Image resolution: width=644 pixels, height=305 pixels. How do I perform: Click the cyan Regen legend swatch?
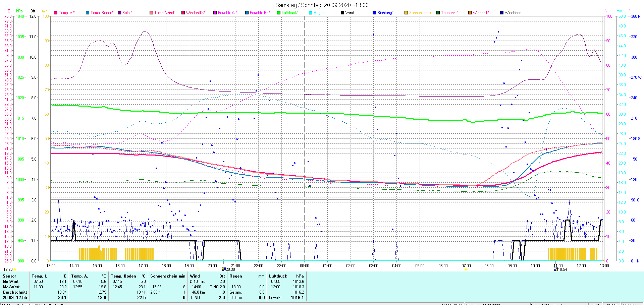[x=311, y=13]
